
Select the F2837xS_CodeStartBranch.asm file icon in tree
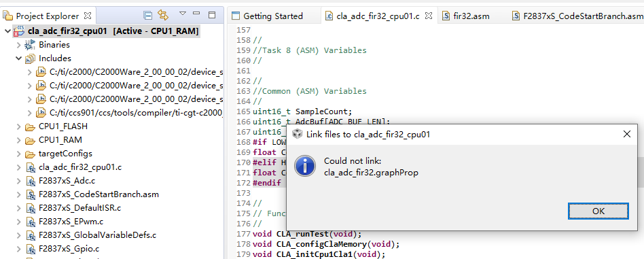tap(31, 194)
